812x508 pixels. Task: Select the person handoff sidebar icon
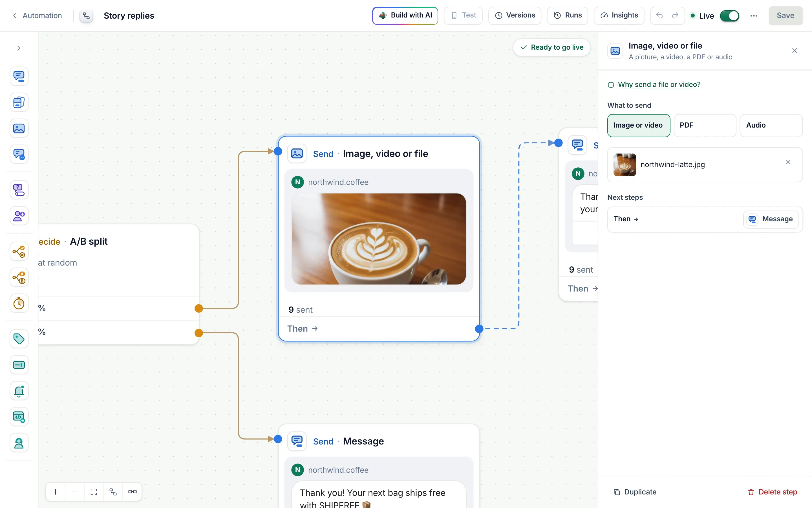[19, 443]
